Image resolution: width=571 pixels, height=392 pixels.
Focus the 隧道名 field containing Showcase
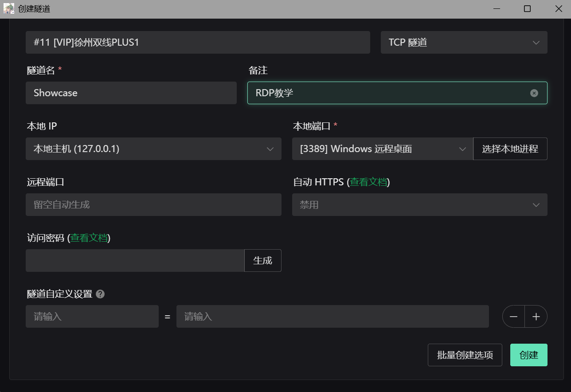click(x=131, y=93)
